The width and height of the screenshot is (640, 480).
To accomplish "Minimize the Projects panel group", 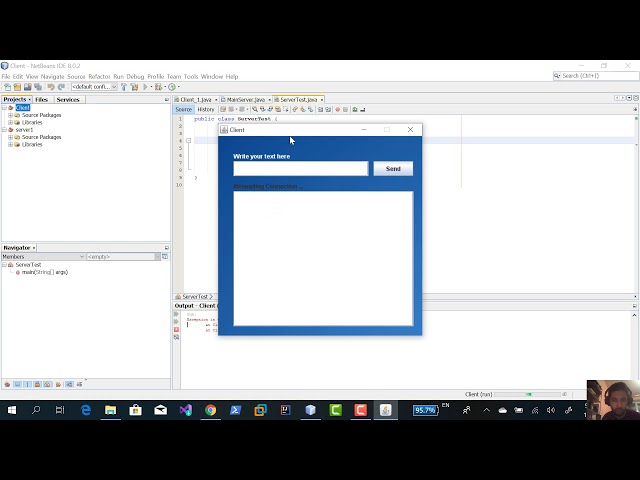I will coord(167,100).
